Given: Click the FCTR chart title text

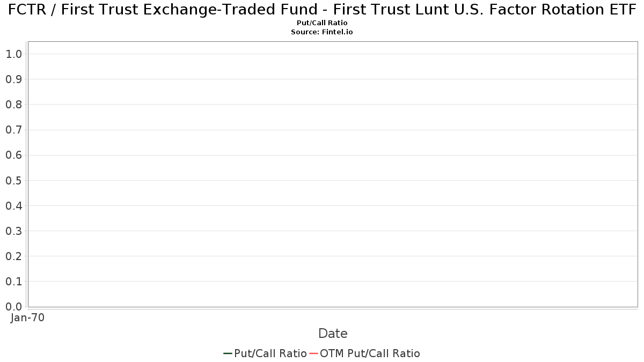Looking at the screenshot, I should point(322,10).
